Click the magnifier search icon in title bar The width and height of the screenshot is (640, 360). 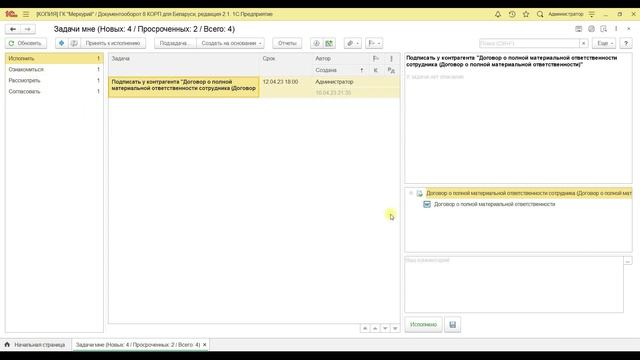(540, 14)
